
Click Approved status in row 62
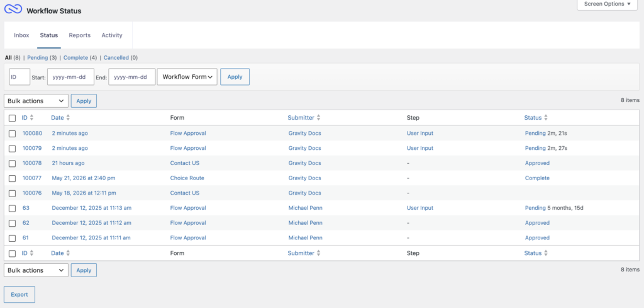(537, 223)
